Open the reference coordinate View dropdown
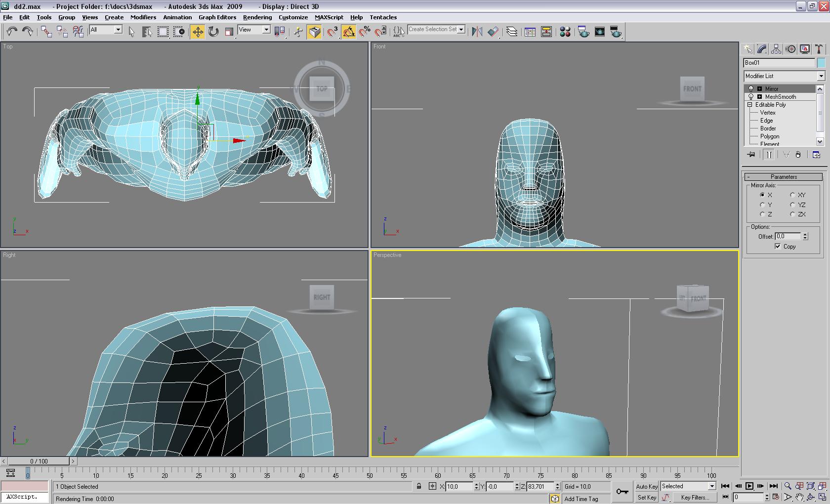This screenshot has width=830, height=504. click(266, 30)
